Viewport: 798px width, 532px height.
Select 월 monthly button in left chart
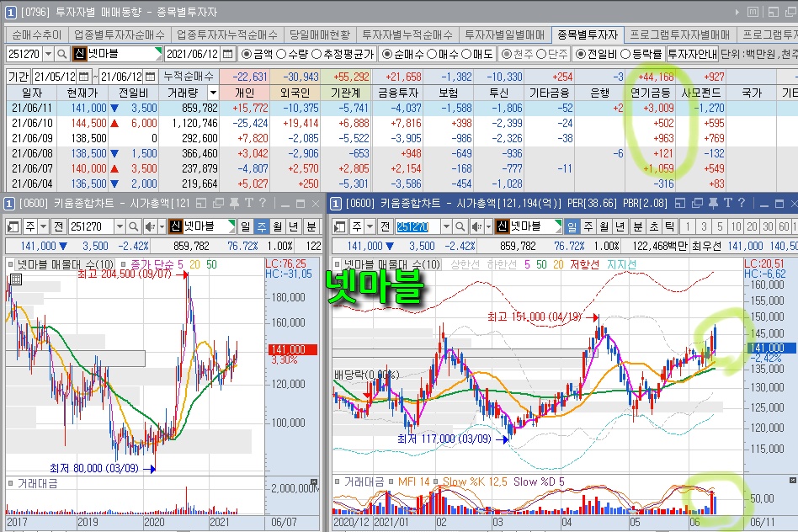click(x=278, y=226)
